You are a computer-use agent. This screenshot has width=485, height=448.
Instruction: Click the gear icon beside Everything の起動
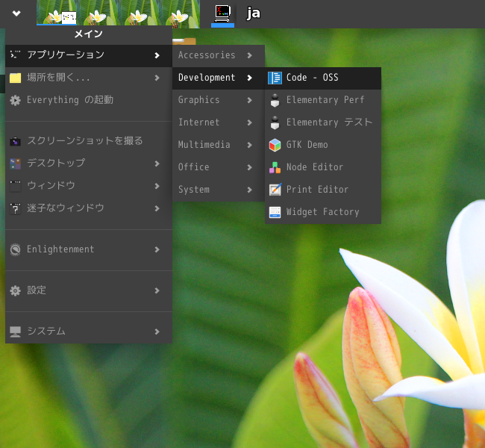tap(15, 100)
